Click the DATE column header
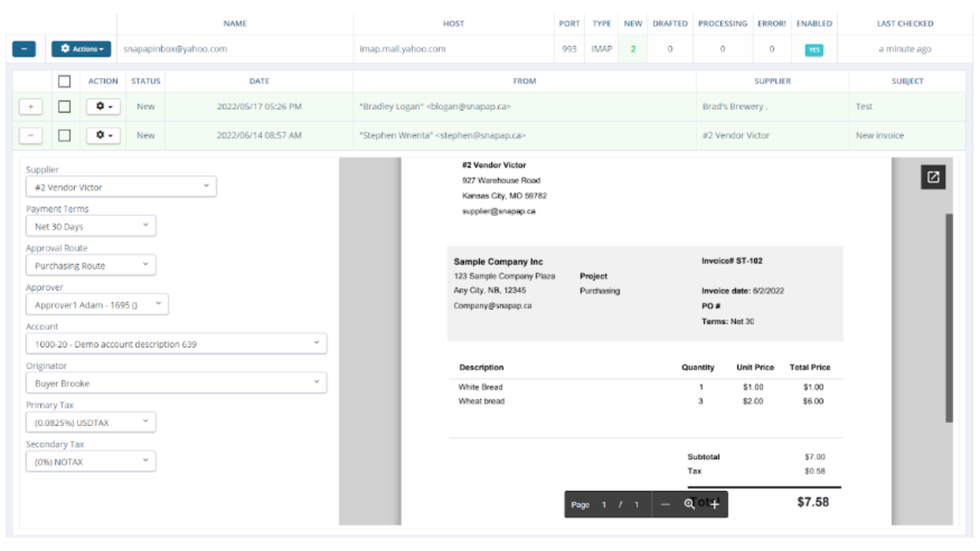This screenshot has width=980, height=551. [x=259, y=81]
